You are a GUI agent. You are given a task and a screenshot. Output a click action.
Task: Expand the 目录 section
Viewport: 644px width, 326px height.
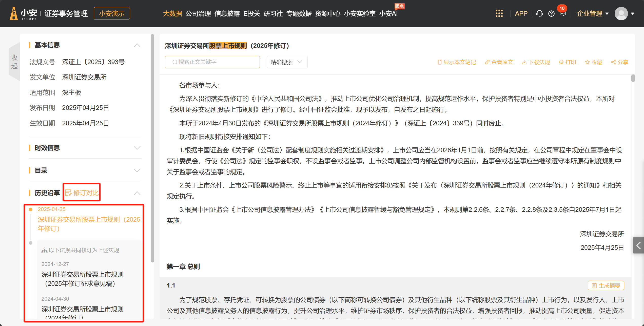coord(137,170)
